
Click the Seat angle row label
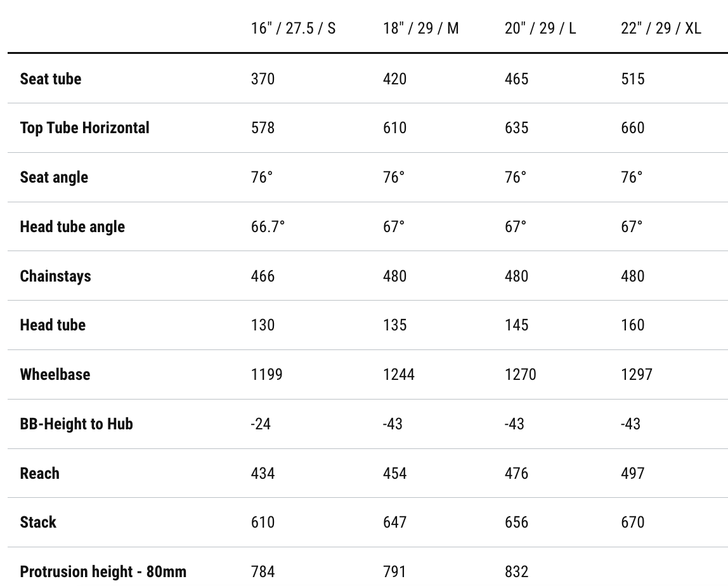click(54, 177)
